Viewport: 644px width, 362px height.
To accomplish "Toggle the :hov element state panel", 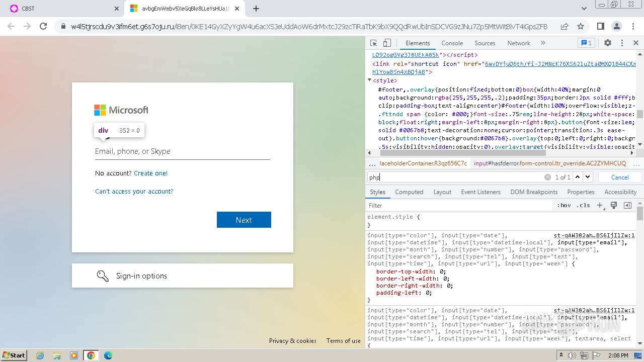I will (x=564, y=206).
